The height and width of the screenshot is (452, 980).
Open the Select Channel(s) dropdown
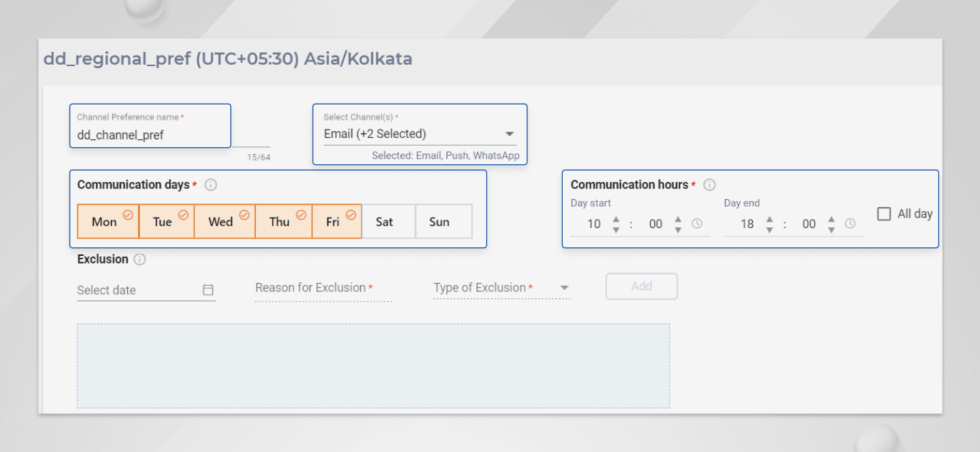[x=419, y=134]
